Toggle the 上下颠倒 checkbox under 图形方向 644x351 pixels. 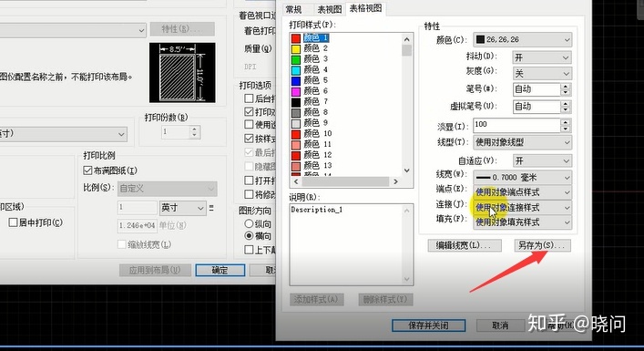coord(249,250)
